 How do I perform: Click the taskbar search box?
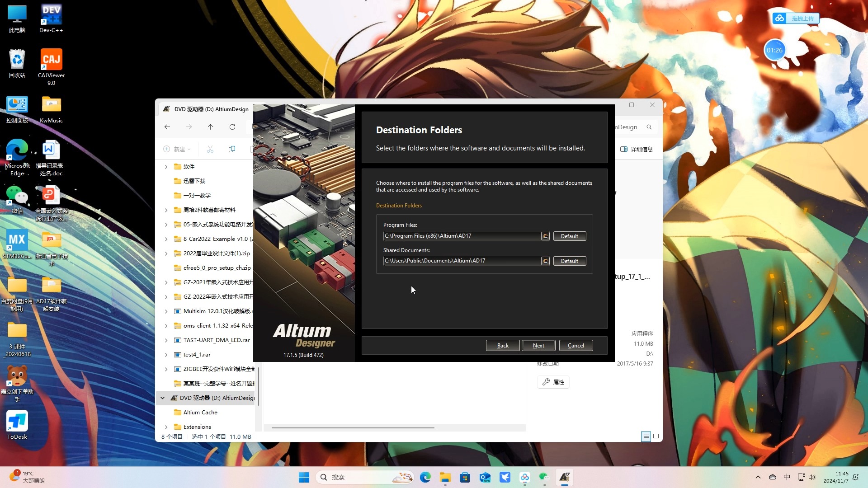365,477
